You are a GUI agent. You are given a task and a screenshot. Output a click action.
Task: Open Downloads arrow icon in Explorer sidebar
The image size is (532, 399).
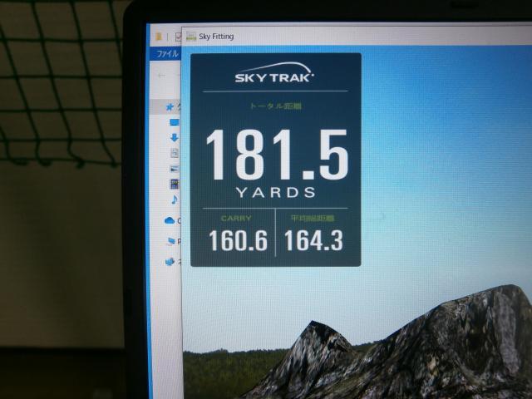pyautogui.click(x=175, y=138)
